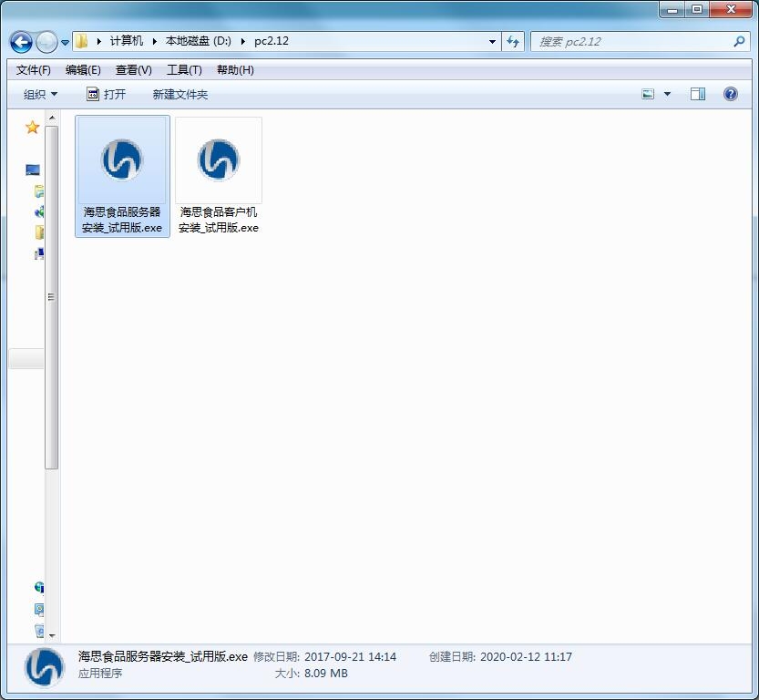Click the navigation pane scrollbar thumb
Image resolution: width=759 pixels, height=700 pixels.
pyautogui.click(x=52, y=297)
